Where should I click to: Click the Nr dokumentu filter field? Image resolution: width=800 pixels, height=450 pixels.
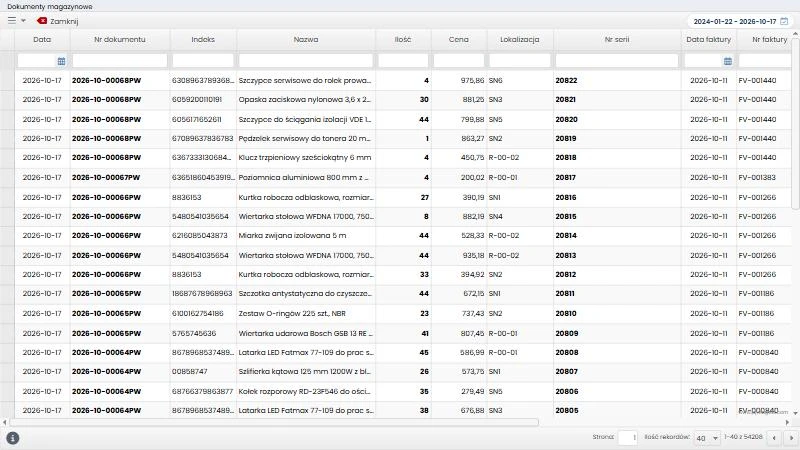(119, 61)
